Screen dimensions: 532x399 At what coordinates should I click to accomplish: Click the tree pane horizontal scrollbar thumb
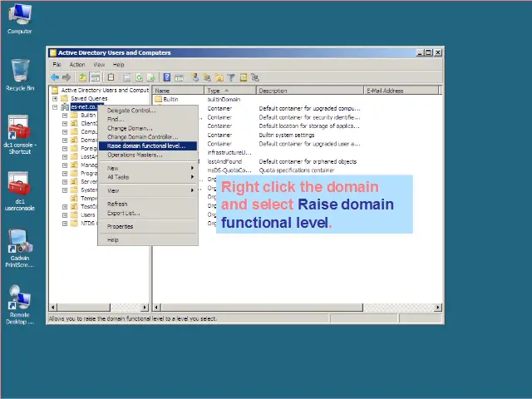point(83,308)
